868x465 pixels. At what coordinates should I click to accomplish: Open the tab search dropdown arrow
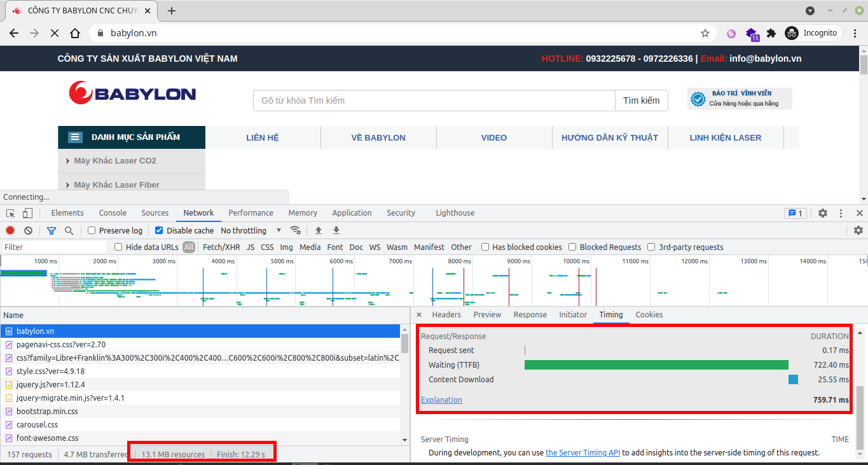point(810,11)
